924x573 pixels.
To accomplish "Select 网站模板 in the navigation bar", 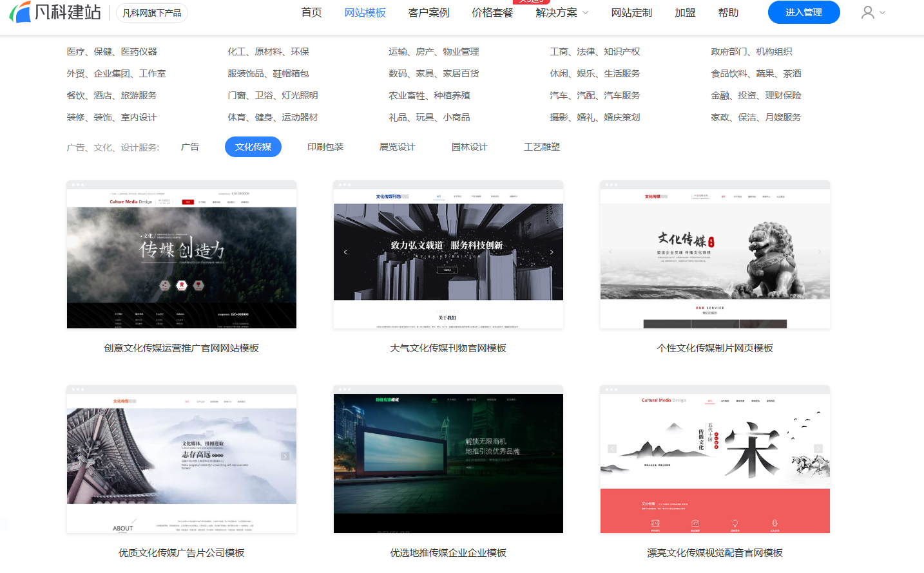I will 365,12.
